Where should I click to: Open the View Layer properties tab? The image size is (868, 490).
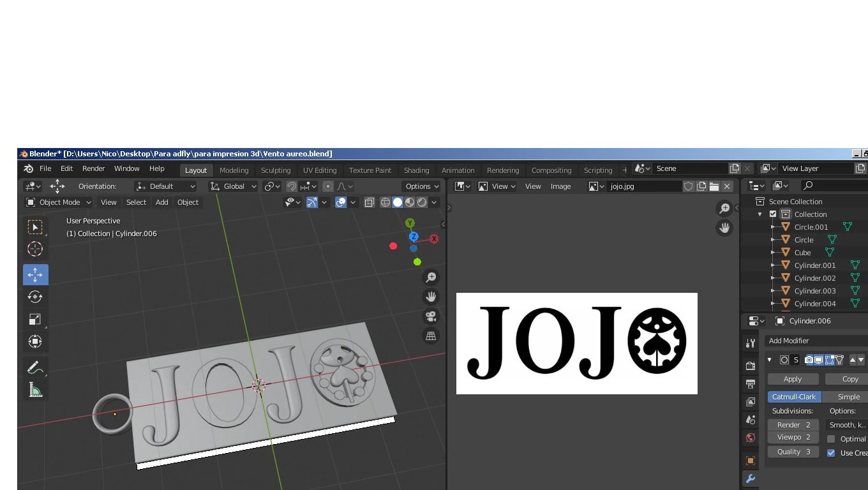(751, 402)
